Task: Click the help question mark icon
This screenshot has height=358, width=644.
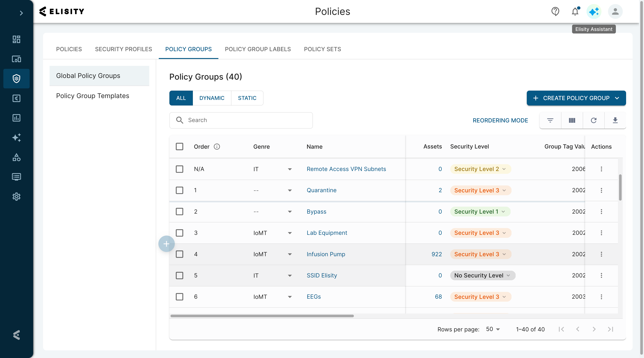Action: pyautogui.click(x=555, y=12)
